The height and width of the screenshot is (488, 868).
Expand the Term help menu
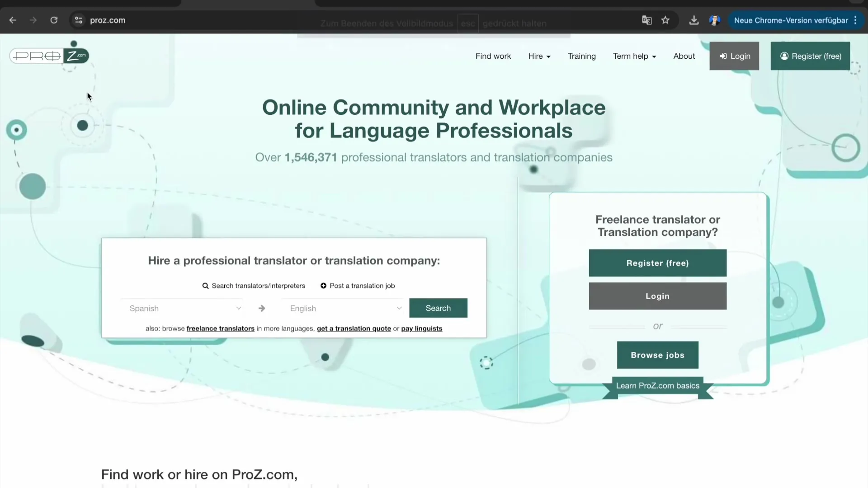tap(634, 56)
